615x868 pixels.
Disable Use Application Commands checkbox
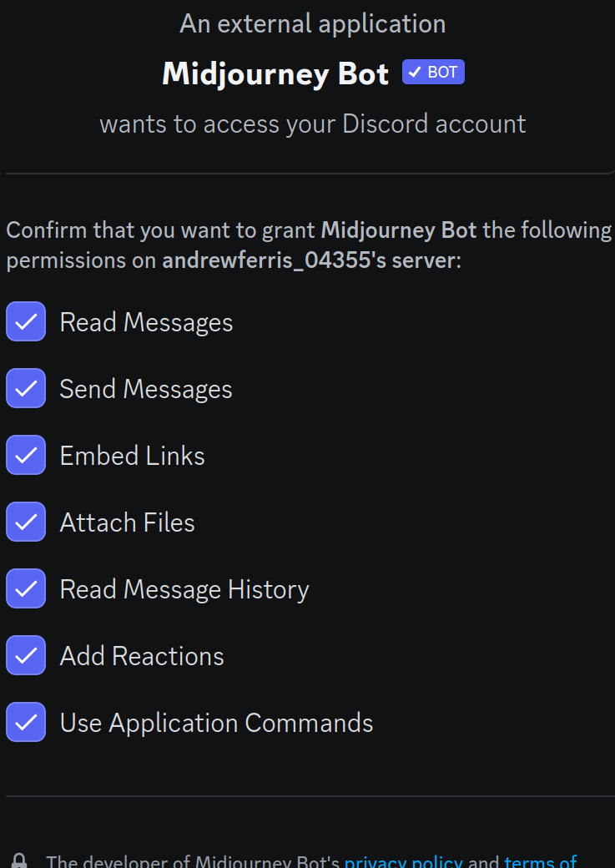tap(26, 722)
